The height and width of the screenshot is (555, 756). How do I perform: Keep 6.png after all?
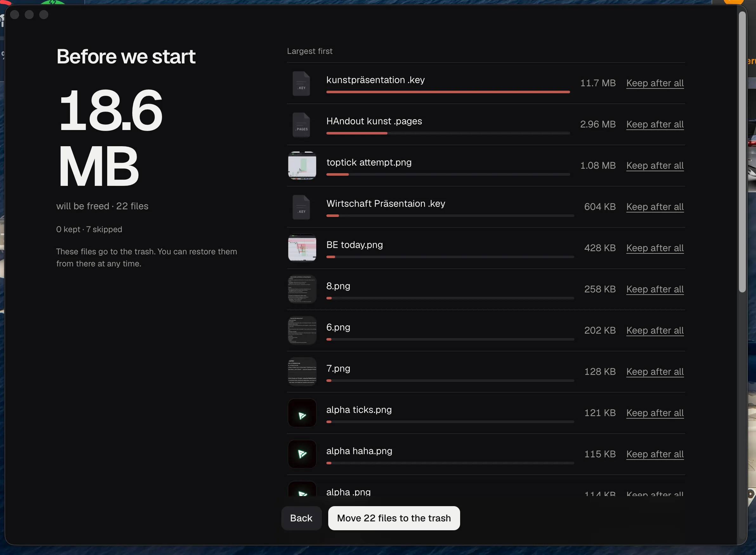[655, 330]
